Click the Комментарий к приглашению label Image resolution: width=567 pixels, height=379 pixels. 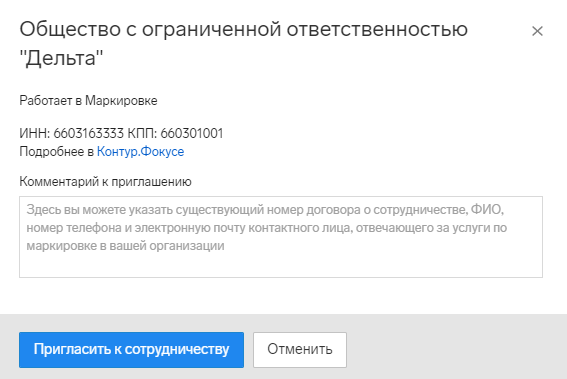tap(105, 181)
